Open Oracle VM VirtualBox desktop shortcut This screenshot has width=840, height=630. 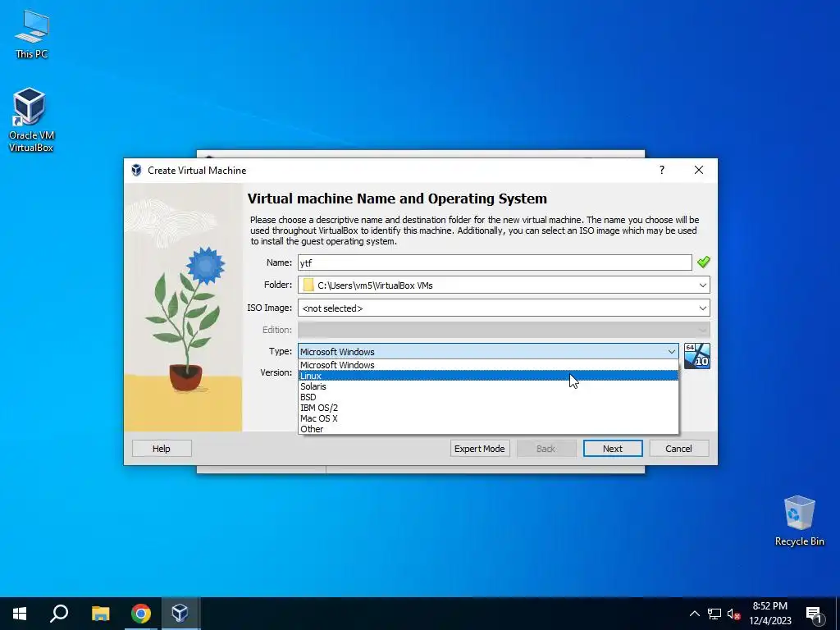coord(31,119)
